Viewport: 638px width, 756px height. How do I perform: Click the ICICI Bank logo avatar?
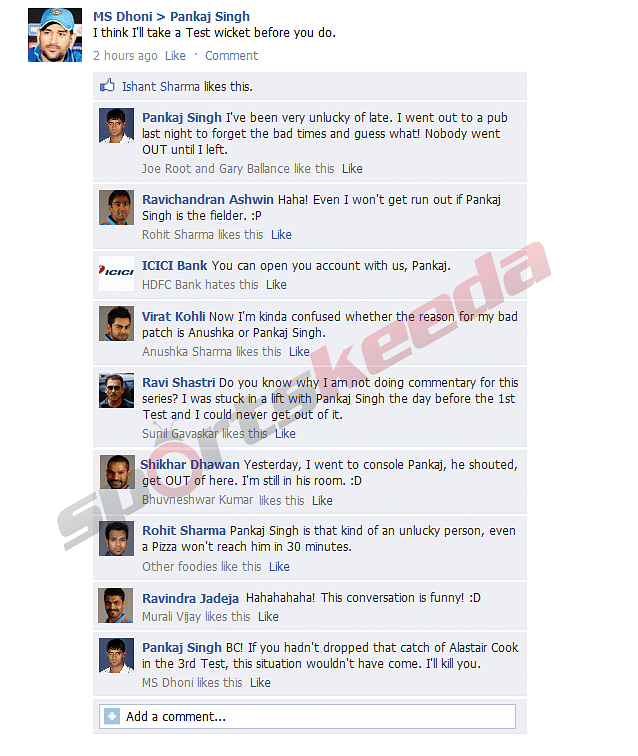point(116,273)
